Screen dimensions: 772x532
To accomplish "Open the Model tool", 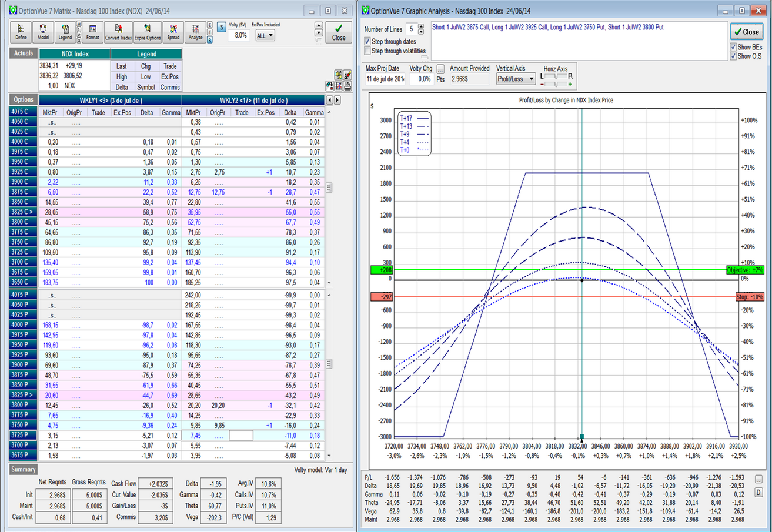I will pos(43,32).
